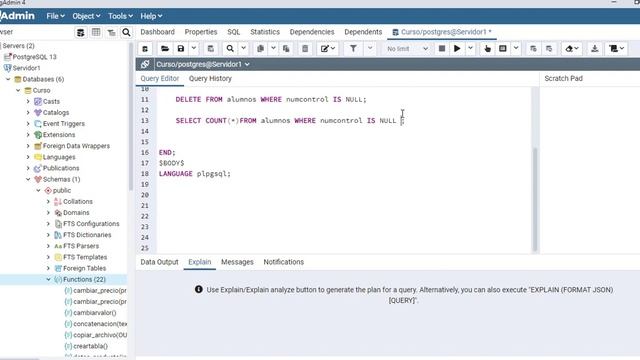Click the Query Tool icon in browser panel
This screenshot has height=360, width=640.
(81, 32)
